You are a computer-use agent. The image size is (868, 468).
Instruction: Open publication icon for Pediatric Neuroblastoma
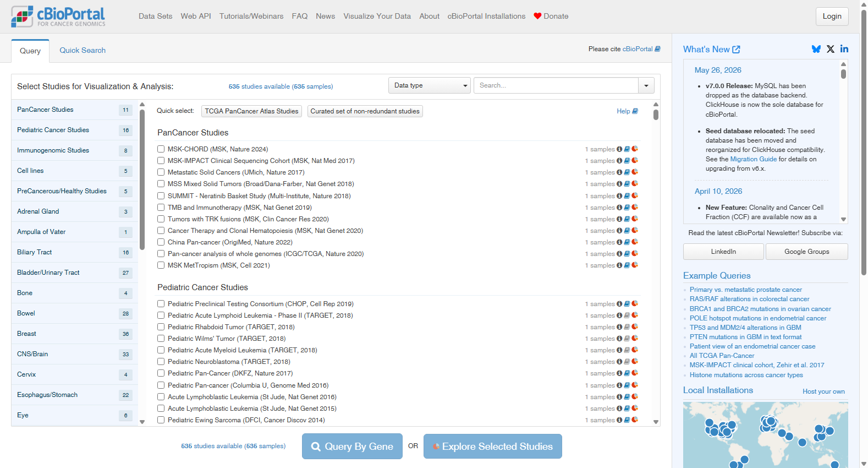point(627,362)
